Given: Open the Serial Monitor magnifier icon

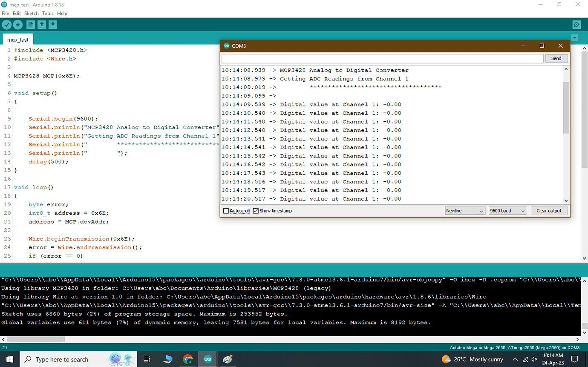Looking at the screenshot, I should pos(576,24).
